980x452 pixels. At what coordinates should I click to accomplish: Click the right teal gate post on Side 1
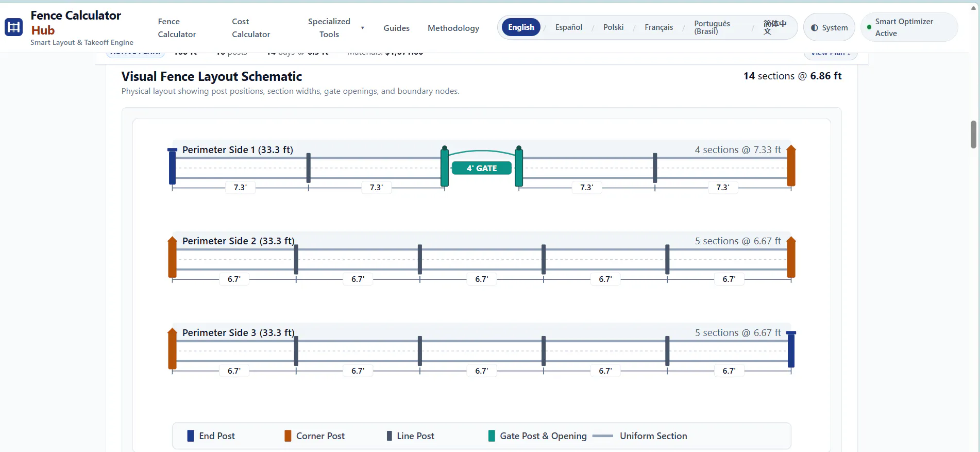pyautogui.click(x=519, y=166)
